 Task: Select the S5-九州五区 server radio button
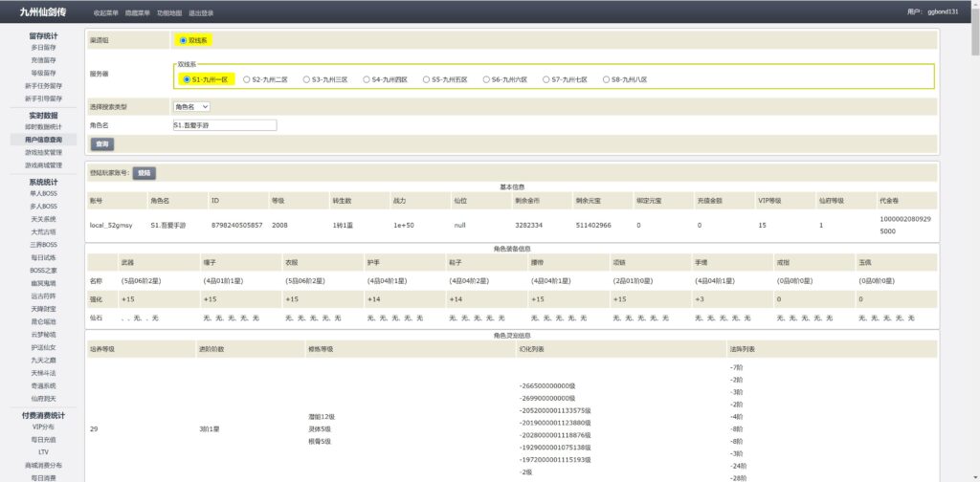click(x=426, y=79)
